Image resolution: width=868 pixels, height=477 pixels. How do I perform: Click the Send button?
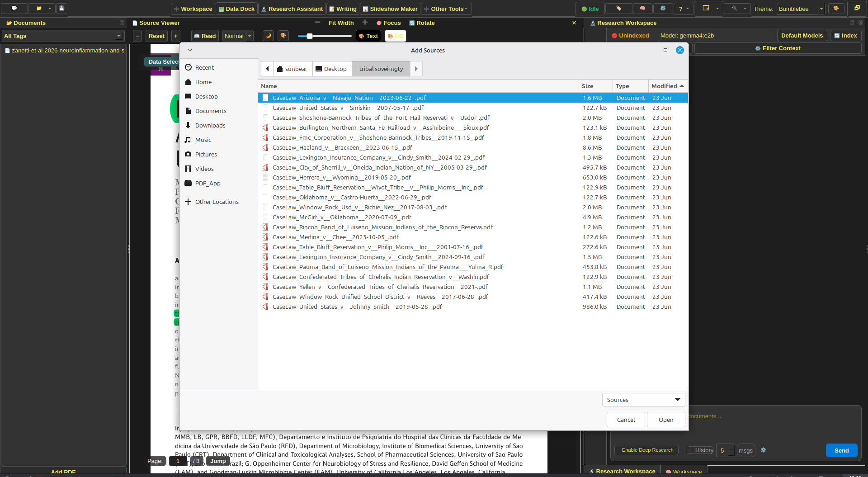[841, 450]
